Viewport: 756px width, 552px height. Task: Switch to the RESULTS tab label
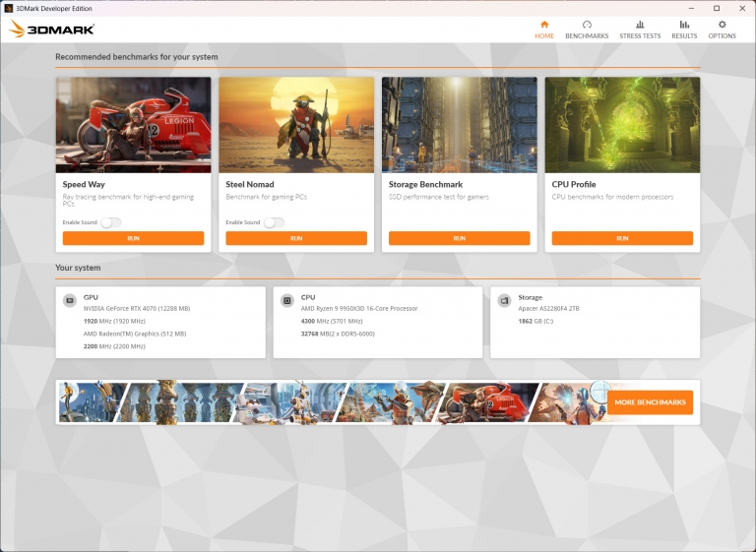pos(684,35)
